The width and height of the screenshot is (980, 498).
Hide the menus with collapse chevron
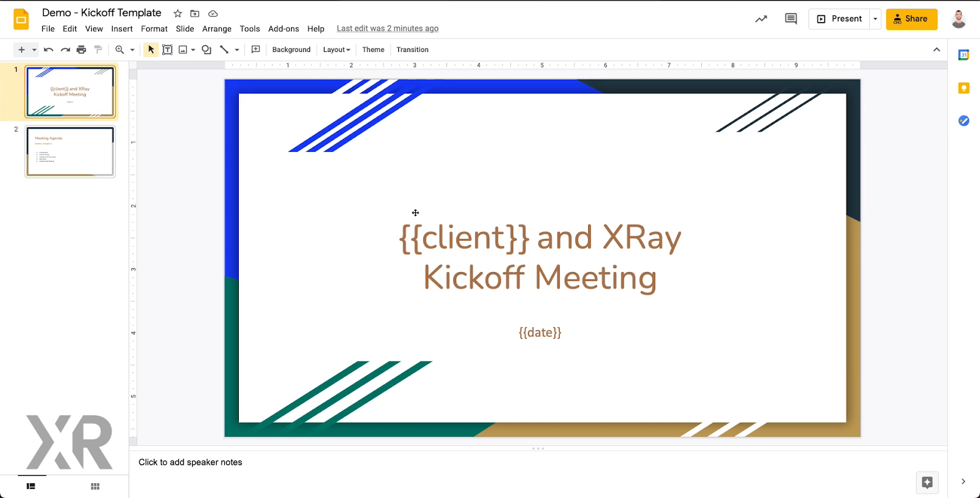[x=937, y=50]
